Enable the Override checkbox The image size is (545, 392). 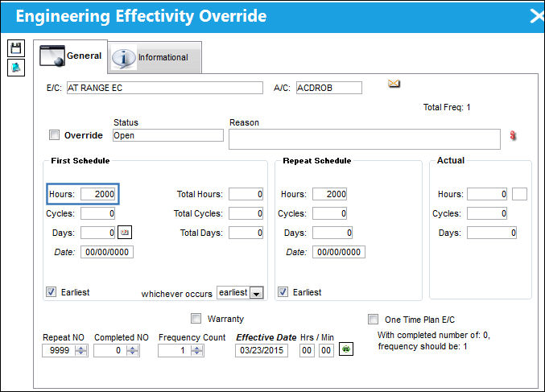click(54, 135)
